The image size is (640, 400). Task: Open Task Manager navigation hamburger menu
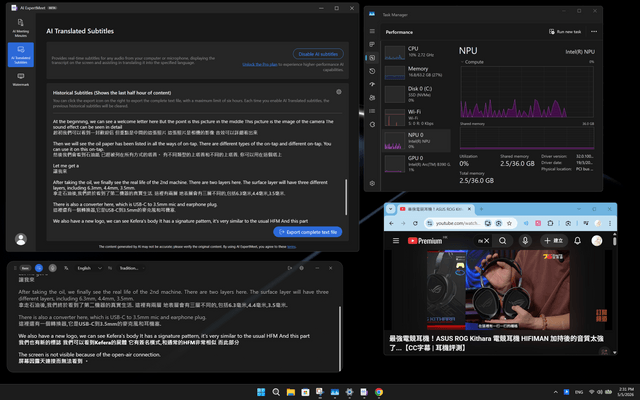pos(372,31)
